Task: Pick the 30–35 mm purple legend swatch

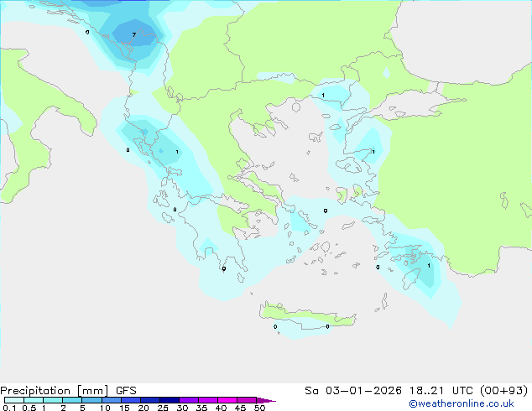Action: tap(188, 400)
